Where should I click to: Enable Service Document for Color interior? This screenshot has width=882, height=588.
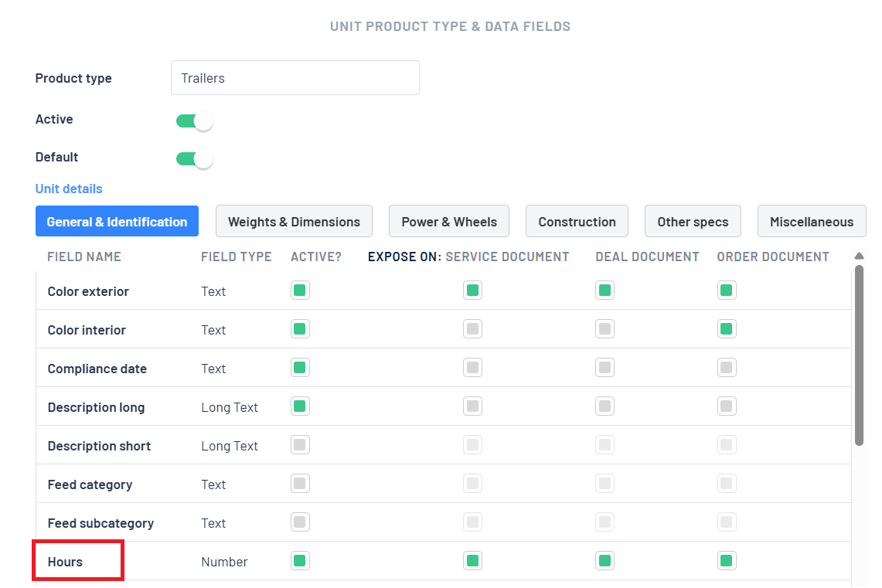473,329
